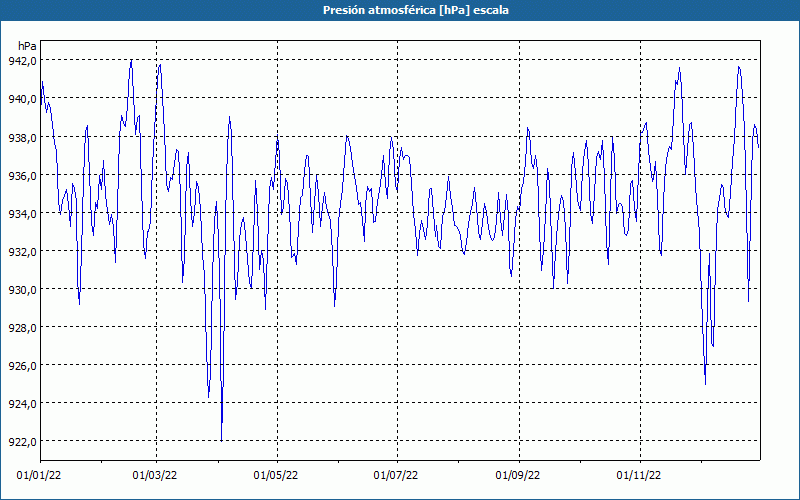The image size is (800, 500).
Task: Click the 01/11/22 date label
Action: pos(639,476)
